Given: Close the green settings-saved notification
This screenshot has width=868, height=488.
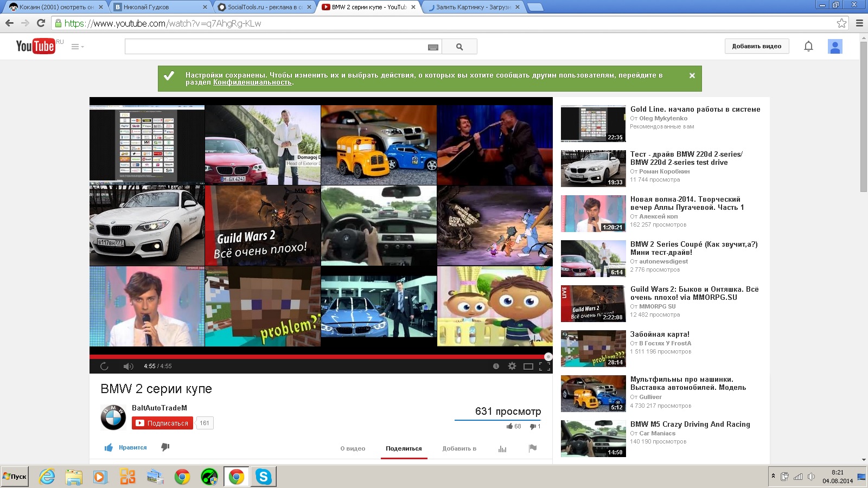Looking at the screenshot, I should pos(692,75).
